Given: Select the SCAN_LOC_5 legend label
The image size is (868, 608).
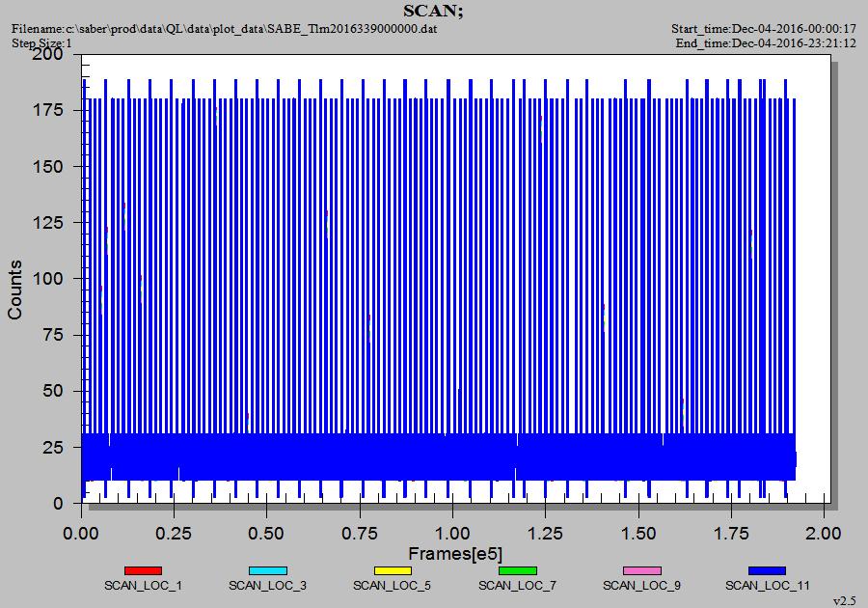Looking at the screenshot, I should coord(392,585).
